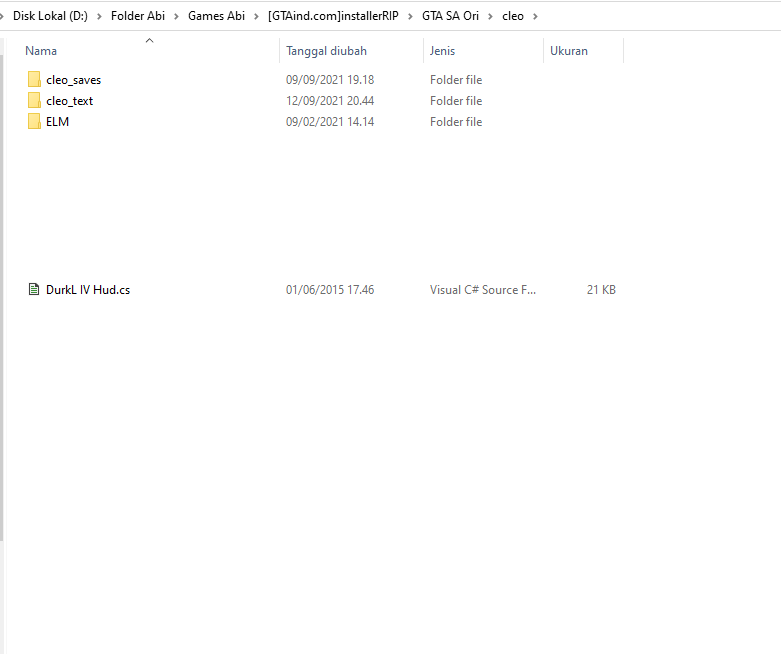Expand chevron after Games Abi
Viewport: 781px width, 665px height.
256,16
